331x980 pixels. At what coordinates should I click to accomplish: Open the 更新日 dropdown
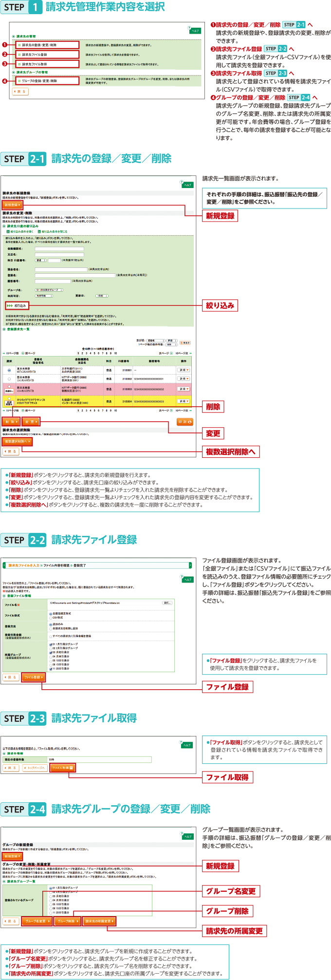click(x=102, y=296)
